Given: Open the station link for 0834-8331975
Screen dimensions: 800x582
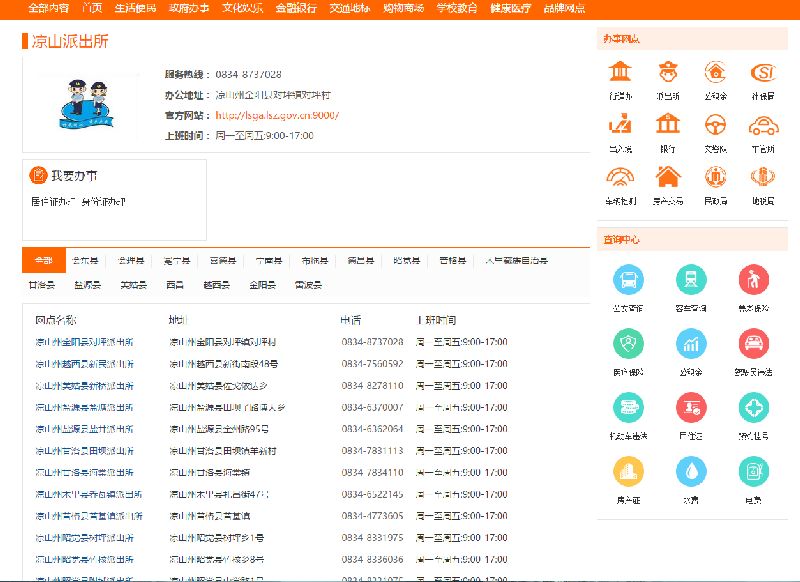Looking at the screenshot, I should click(84, 538).
